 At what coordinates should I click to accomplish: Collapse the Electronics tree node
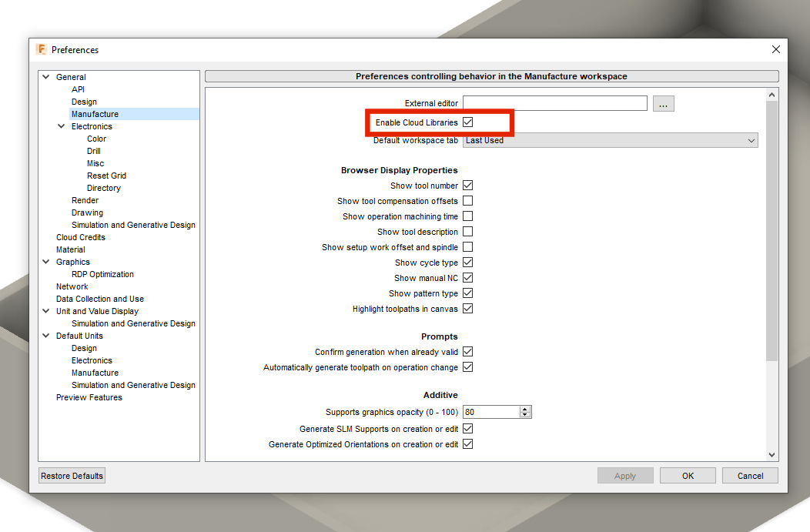[62, 126]
